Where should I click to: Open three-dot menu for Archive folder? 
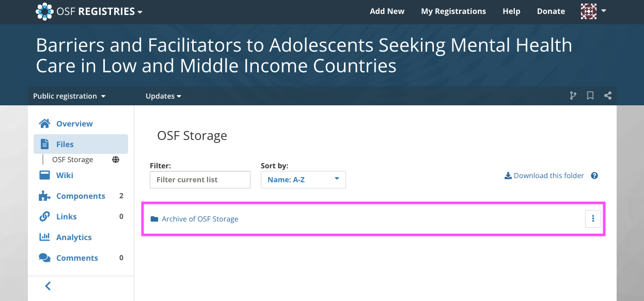(x=593, y=219)
